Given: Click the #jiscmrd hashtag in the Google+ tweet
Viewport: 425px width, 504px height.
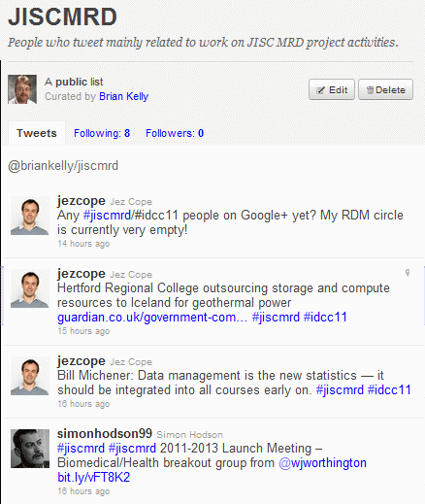Looking at the screenshot, I should (x=107, y=216).
